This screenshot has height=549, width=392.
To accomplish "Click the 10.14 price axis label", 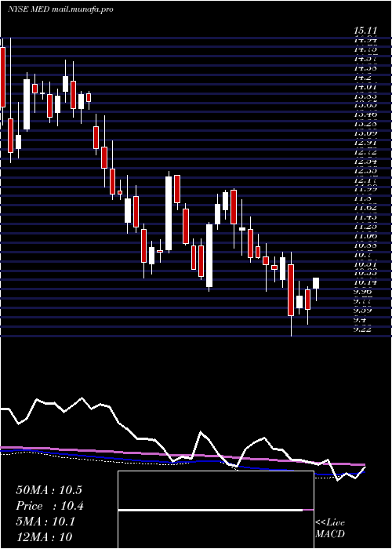I will coord(365,282).
